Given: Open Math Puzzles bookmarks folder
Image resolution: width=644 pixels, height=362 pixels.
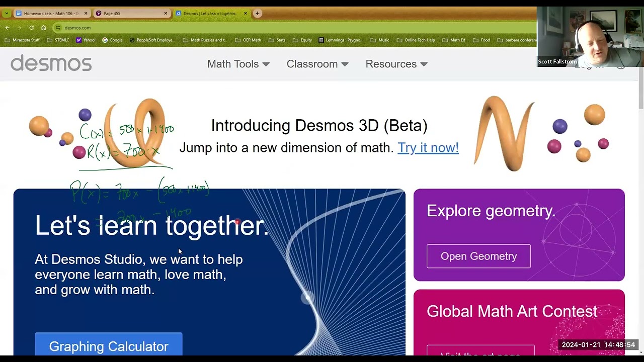Looking at the screenshot, I should tap(205, 40).
